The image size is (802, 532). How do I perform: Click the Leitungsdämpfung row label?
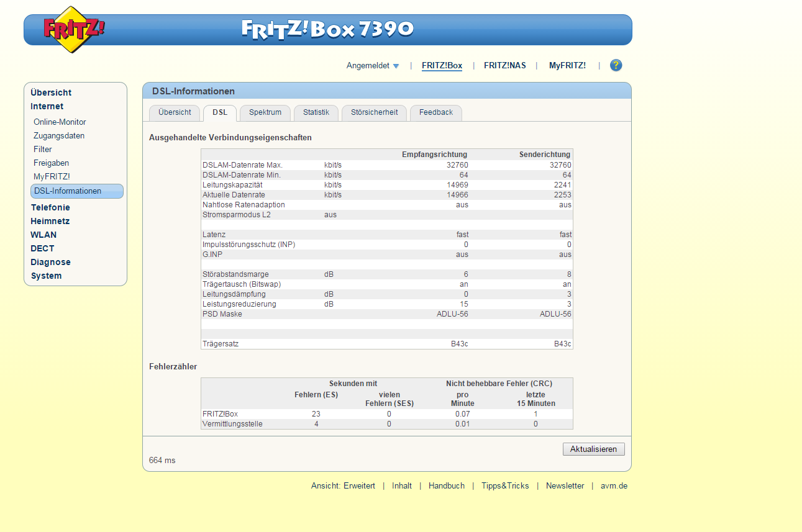(x=234, y=294)
